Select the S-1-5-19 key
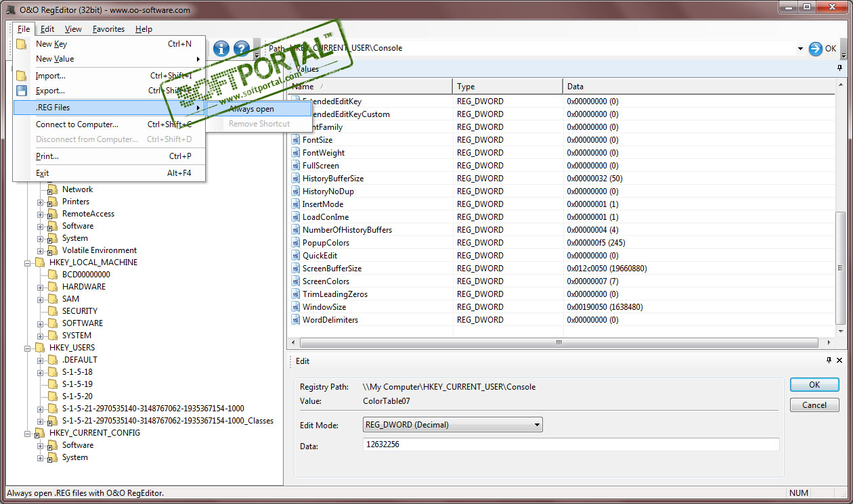Screen dimensions: 853x504 tap(77, 384)
